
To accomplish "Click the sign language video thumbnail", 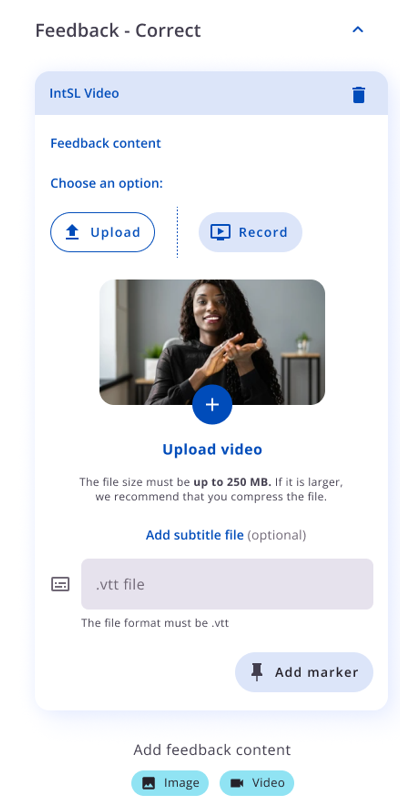I will (x=212, y=342).
